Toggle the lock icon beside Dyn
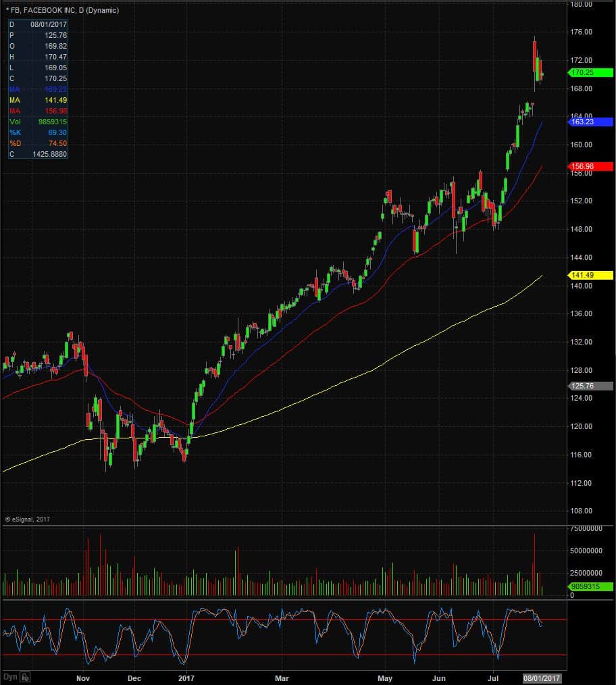 (25, 678)
